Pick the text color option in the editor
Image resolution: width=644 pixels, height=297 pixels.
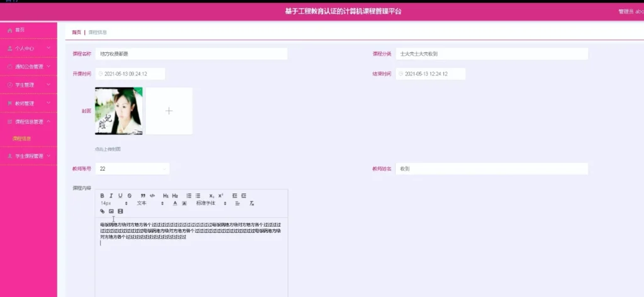[x=175, y=203]
